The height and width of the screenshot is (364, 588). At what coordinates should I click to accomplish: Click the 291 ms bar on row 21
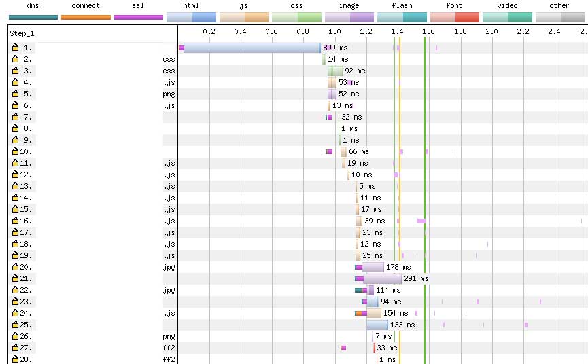coord(383,279)
